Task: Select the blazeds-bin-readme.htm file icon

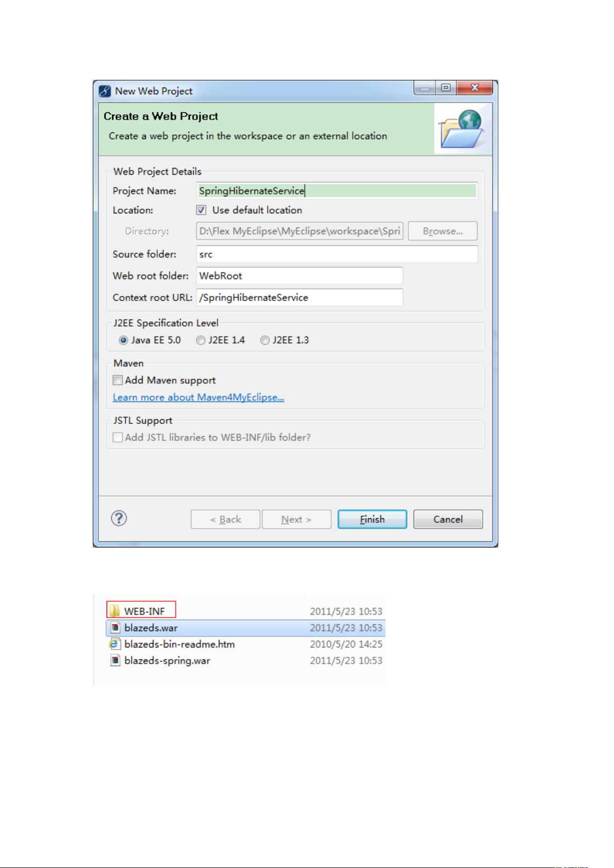Action: (114, 644)
